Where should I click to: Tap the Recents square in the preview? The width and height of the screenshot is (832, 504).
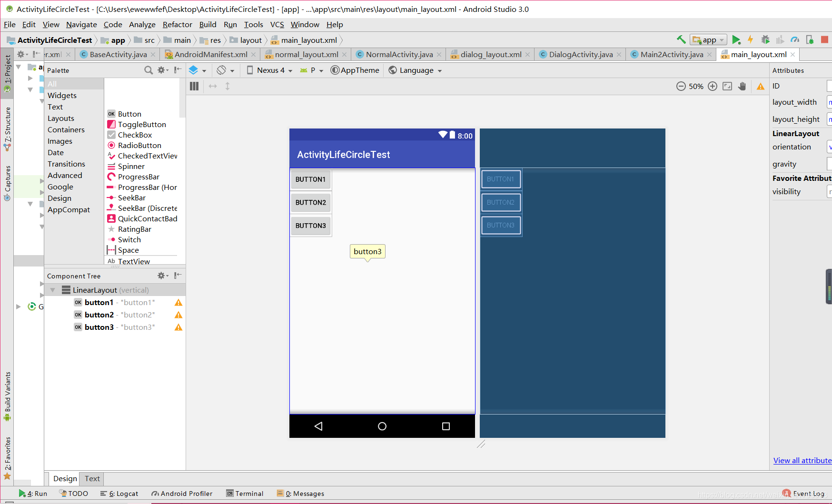coord(446,426)
